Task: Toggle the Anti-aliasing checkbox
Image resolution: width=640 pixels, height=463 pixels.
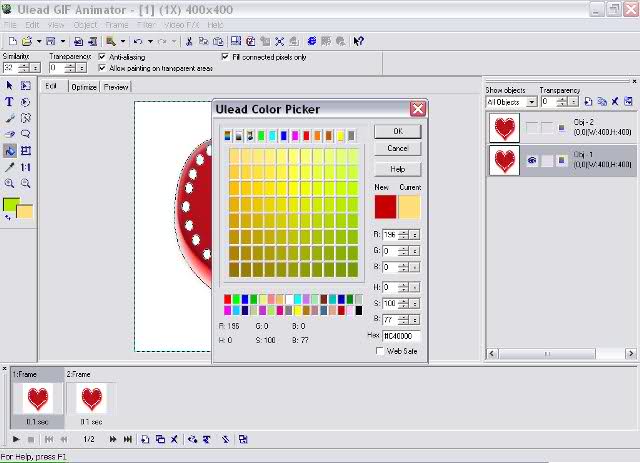Action: pos(102,57)
